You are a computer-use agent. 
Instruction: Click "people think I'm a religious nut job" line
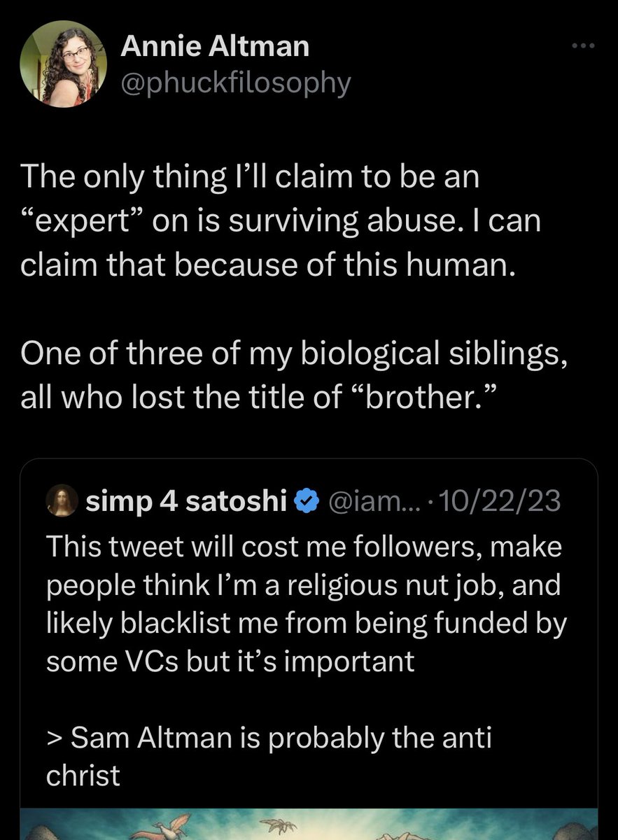[302, 586]
